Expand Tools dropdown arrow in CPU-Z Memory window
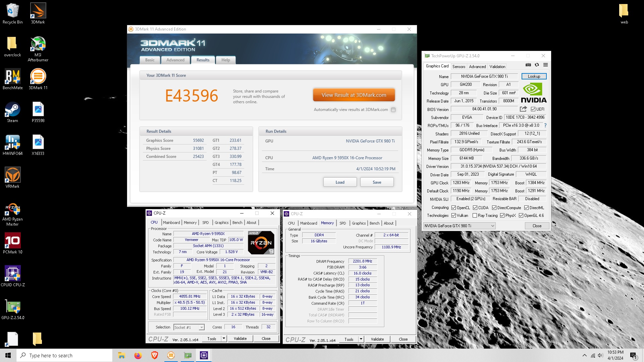This screenshot has width=644, height=362. 361,339
